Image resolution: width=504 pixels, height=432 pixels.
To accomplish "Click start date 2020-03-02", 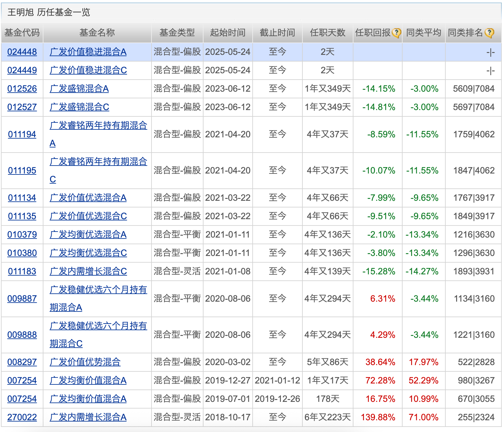I will pos(228,362).
